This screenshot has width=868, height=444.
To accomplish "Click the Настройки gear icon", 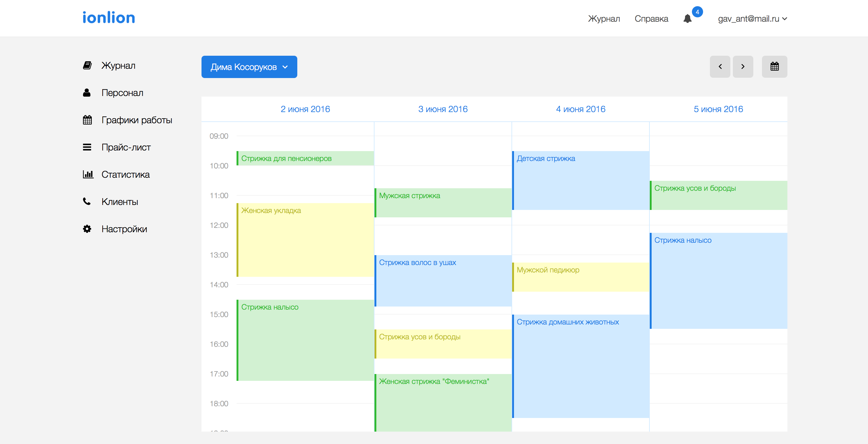I will pyautogui.click(x=87, y=229).
